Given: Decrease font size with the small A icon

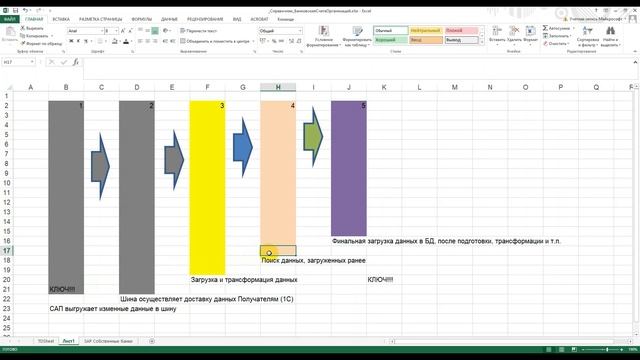Looking at the screenshot, I should click(131, 31).
